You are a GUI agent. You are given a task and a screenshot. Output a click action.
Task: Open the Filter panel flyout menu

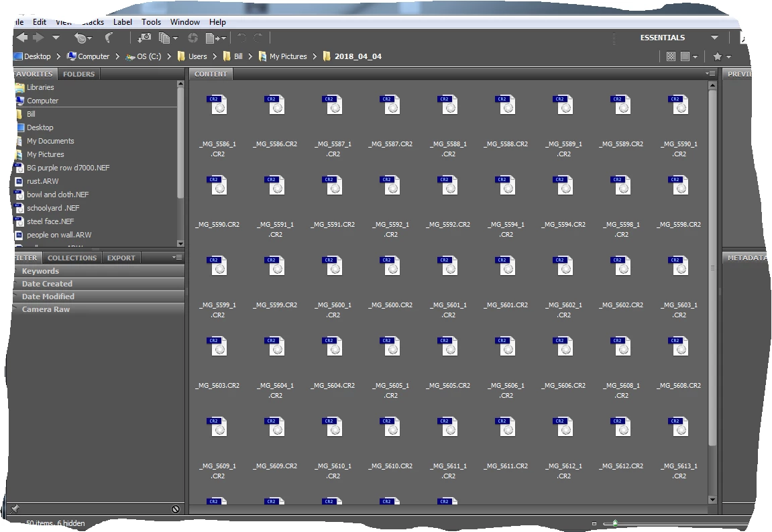point(177,257)
